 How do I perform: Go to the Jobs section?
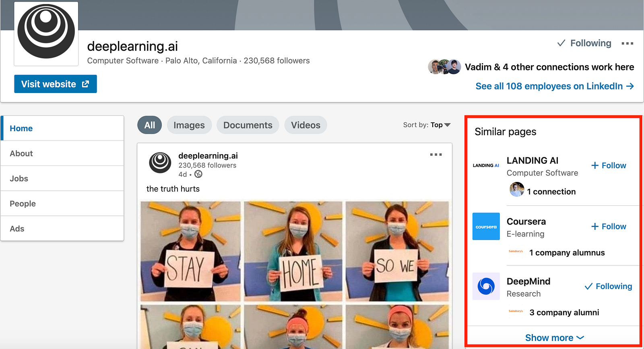click(x=62, y=178)
